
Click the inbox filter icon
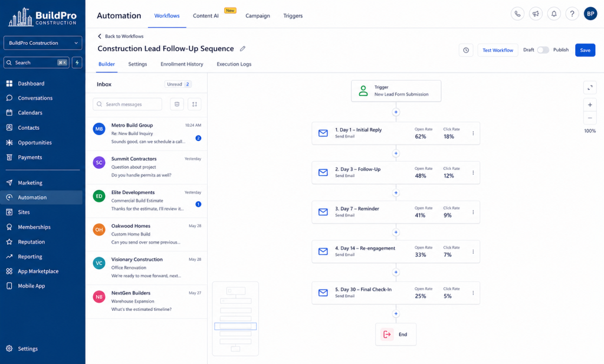pyautogui.click(x=177, y=104)
